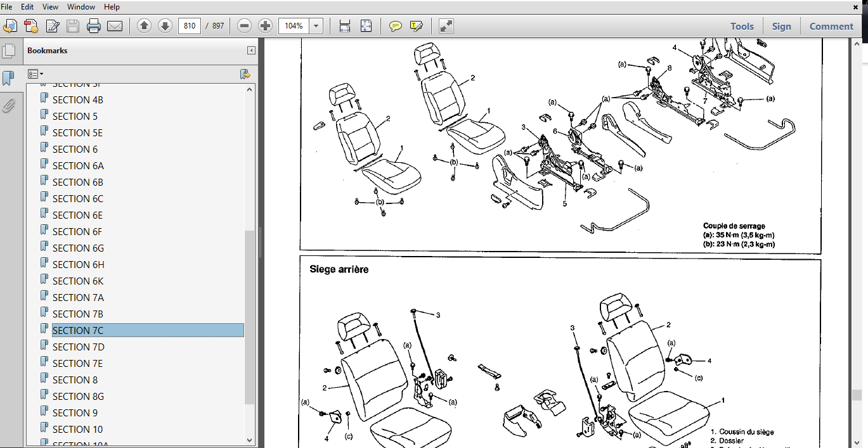Open the Tools pane
This screenshot has height=448, width=868.
click(x=741, y=26)
